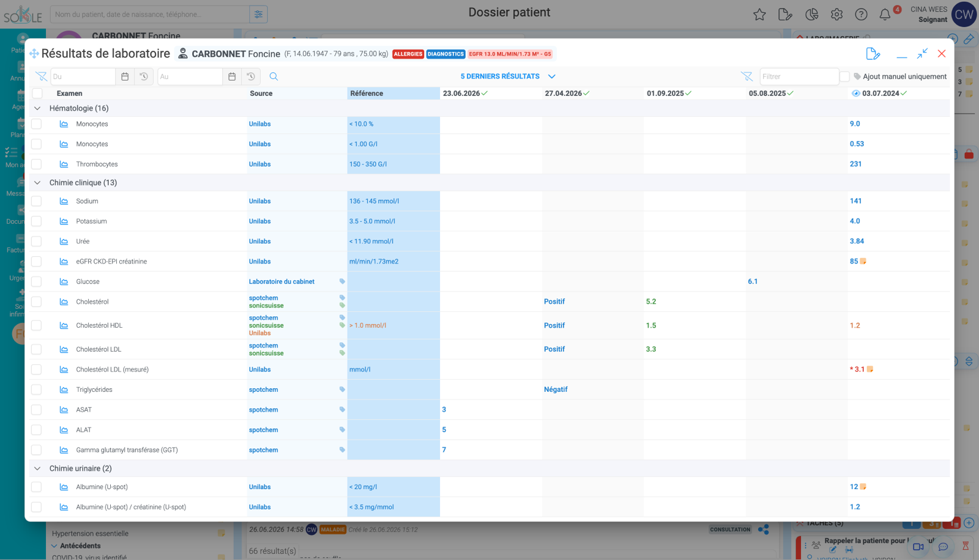This screenshot has width=979, height=560.
Task: Click the export document icon in the dialog header
Action: [873, 54]
